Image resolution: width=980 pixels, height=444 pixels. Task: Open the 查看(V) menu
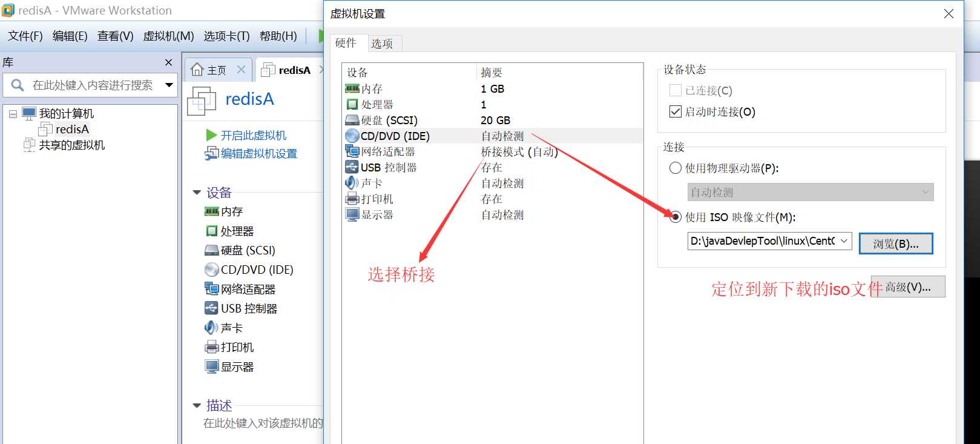tap(115, 36)
